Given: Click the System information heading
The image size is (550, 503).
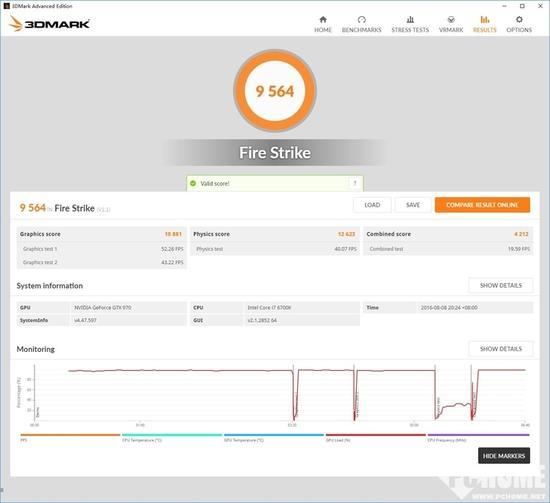Looking at the screenshot, I should [x=50, y=286].
